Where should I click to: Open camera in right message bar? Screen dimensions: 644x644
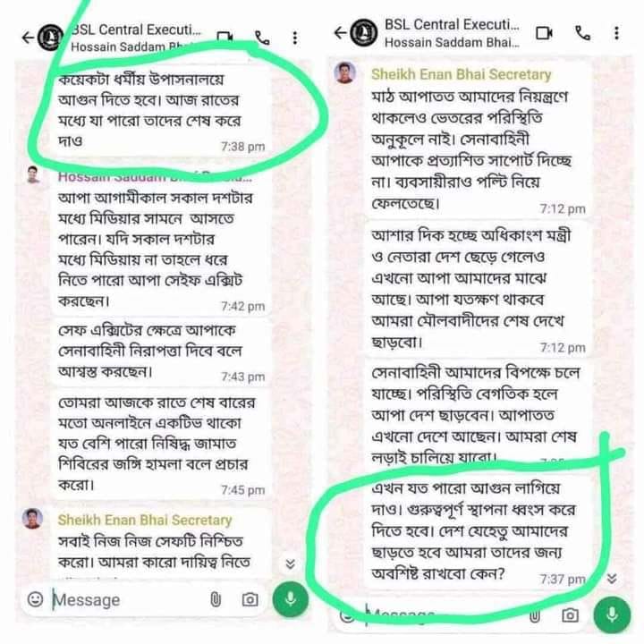click(x=570, y=615)
